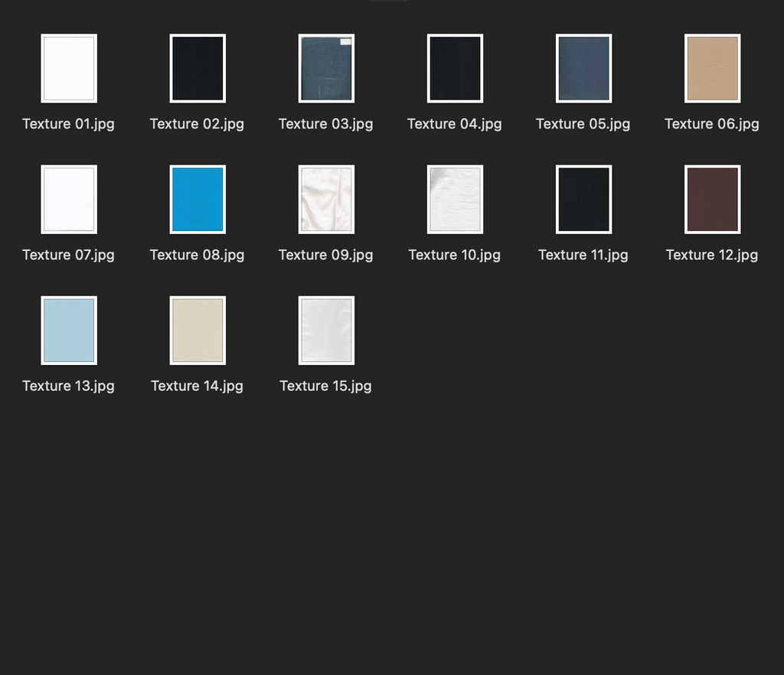Click the file name Texture 14.jpg
This screenshot has width=784, height=675.
pos(197,386)
